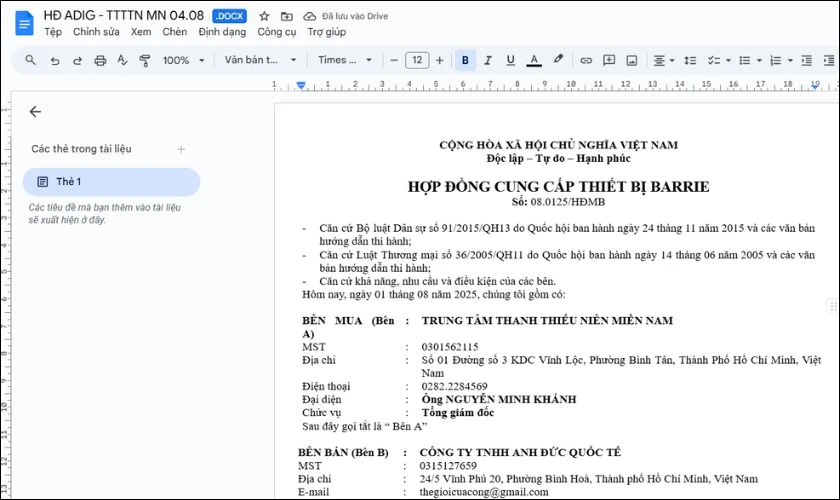Viewport: 840px width, 500px height.
Task: Activate the paint format tool
Action: [x=145, y=61]
